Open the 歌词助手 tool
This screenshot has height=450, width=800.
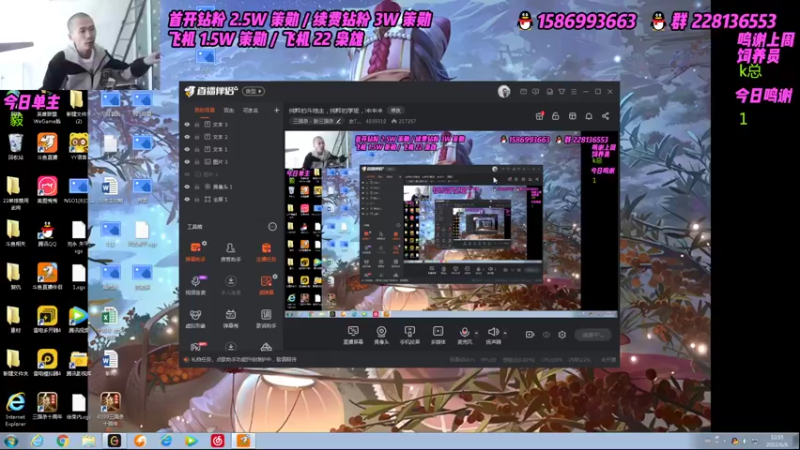point(266,318)
